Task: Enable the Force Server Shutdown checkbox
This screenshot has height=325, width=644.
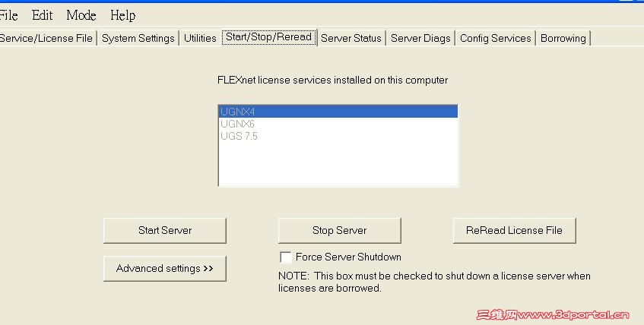Action: tap(286, 257)
